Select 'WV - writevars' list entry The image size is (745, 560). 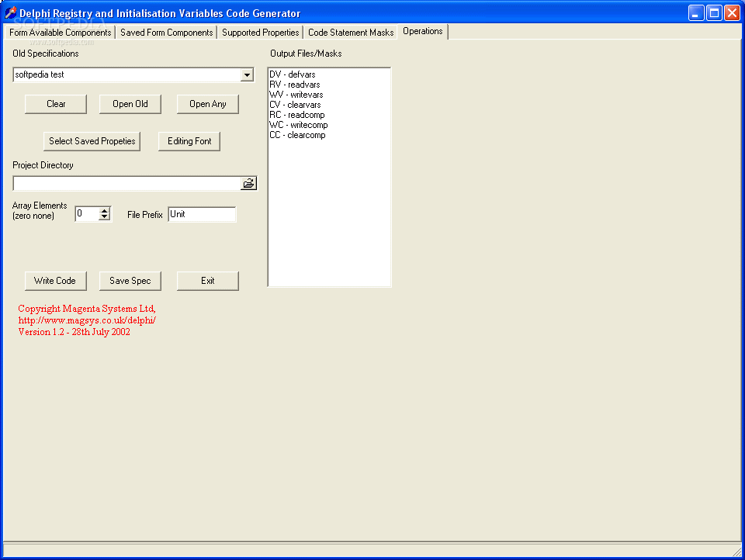(x=296, y=95)
